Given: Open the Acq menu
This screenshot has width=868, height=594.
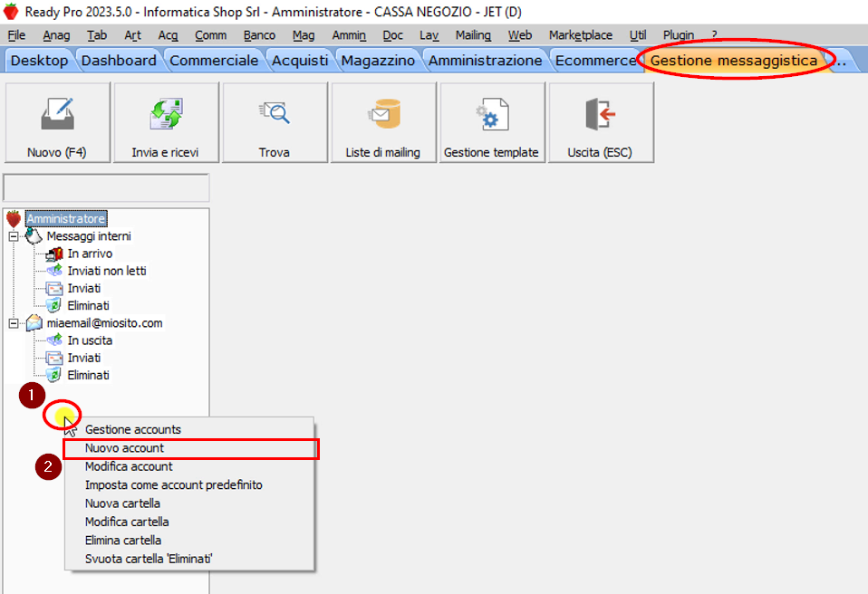Looking at the screenshot, I should pyautogui.click(x=169, y=35).
